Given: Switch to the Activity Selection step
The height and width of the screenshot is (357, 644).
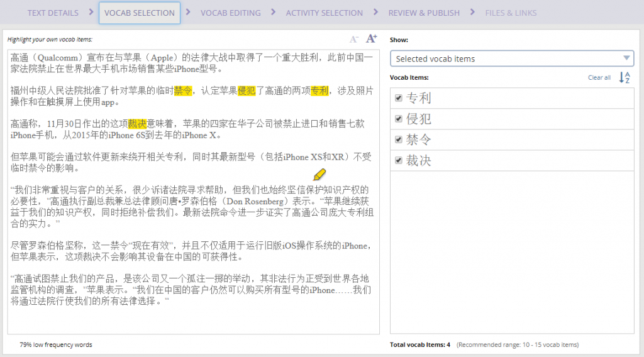Looking at the screenshot, I should click(x=324, y=13).
